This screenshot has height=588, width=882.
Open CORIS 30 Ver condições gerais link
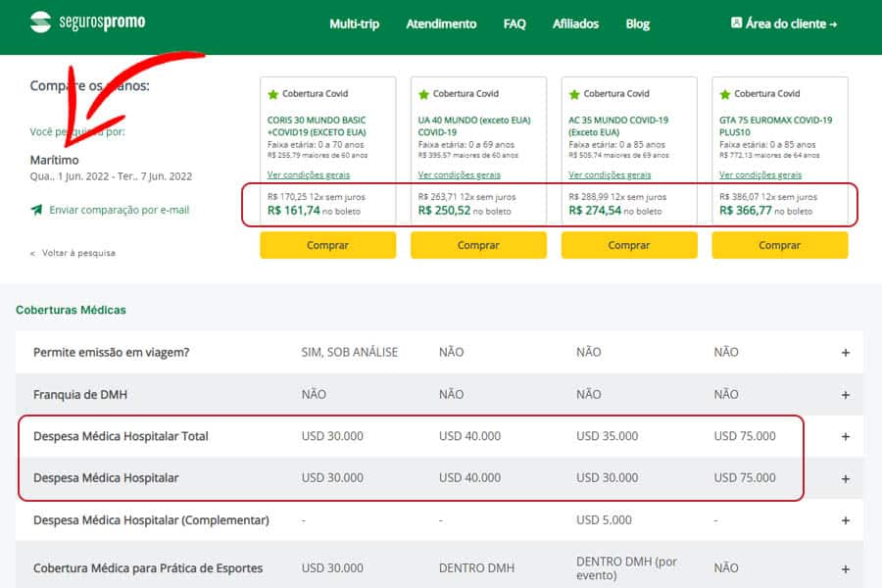pos(309,175)
